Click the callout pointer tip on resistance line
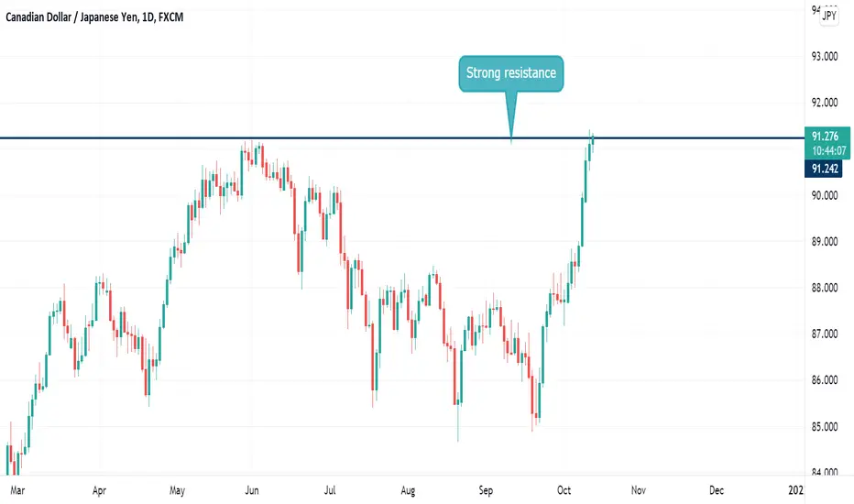 click(511, 137)
